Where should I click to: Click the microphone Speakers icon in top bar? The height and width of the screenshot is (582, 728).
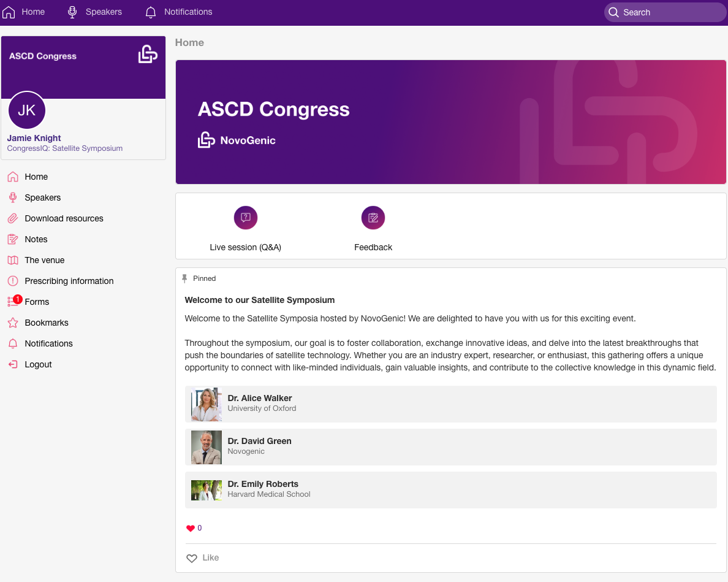[72, 12]
